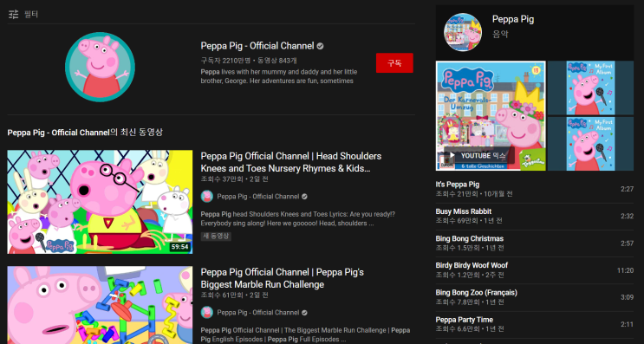The height and width of the screenshot is (344, 644).
Task: Open the upper My First Album thumbnail
Action: (x=590, y=88)
